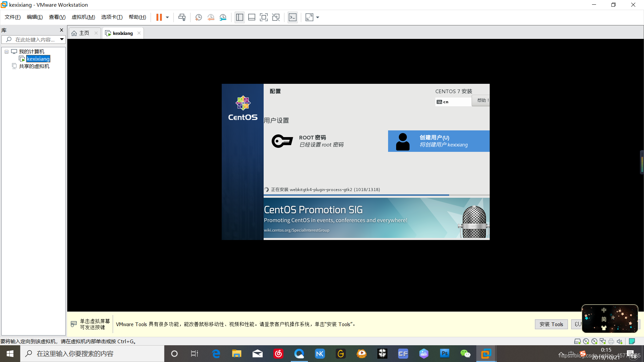Open the 查看(V) menu
This screenshot has height=362, width=644.
57,17
